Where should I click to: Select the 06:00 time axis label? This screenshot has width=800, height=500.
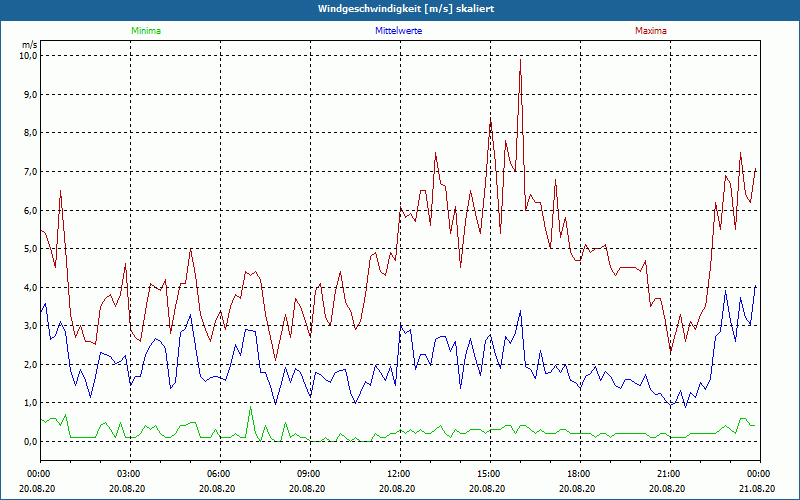pos(219,473)
